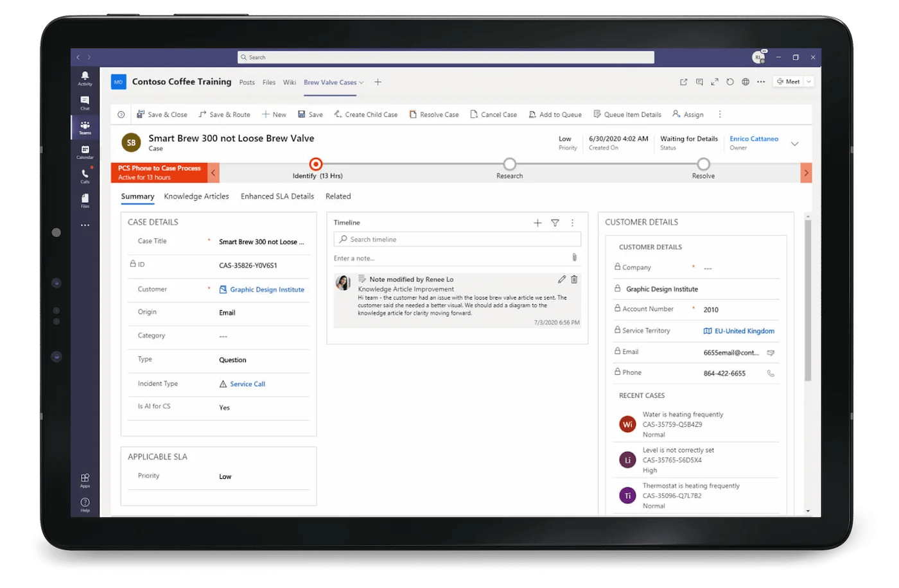Assign the case to someone
The height and width of the screenshot is (588, 899).
688,114
